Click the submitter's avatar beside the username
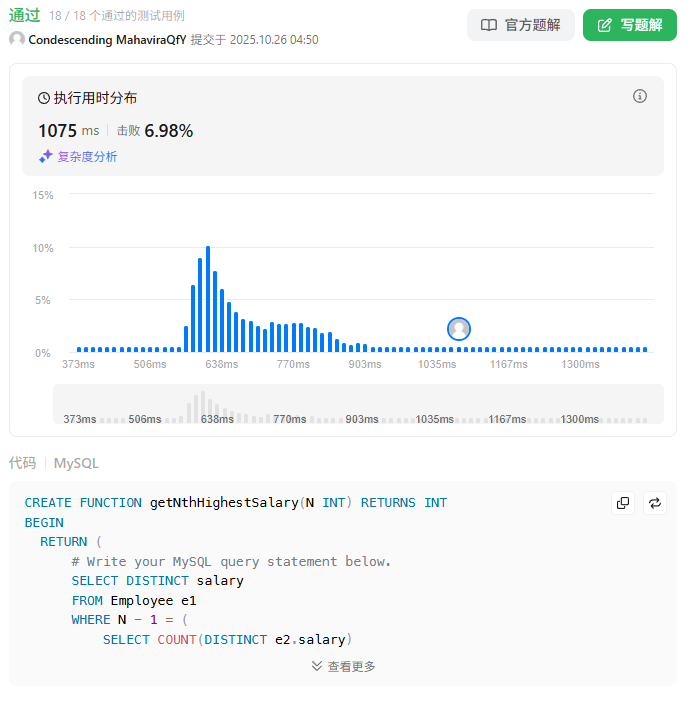This screenshot has width=696, height=702. [17, 39]
